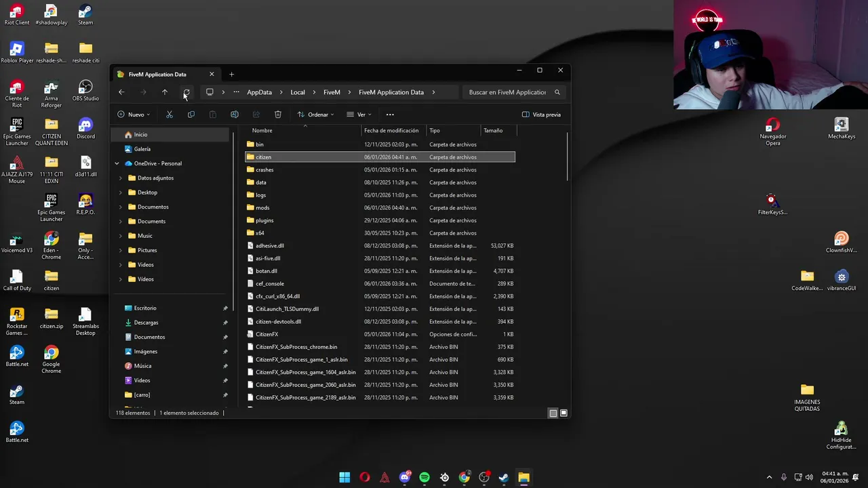Image resolution: width=868 pixels, height=488 pixels.
Task: Open the Ver view dropdown
Action: pyautogui.click(x=359, y=115)
